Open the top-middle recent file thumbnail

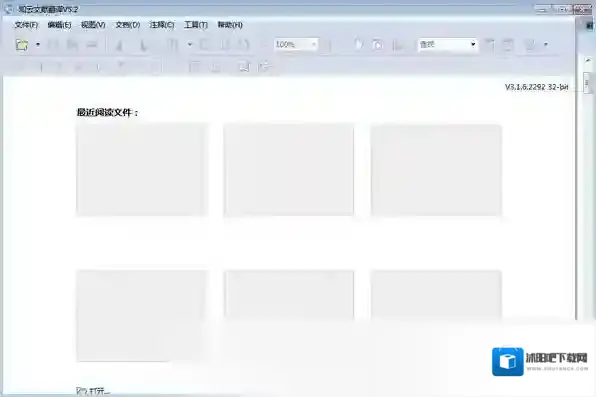tap(289, 170)
